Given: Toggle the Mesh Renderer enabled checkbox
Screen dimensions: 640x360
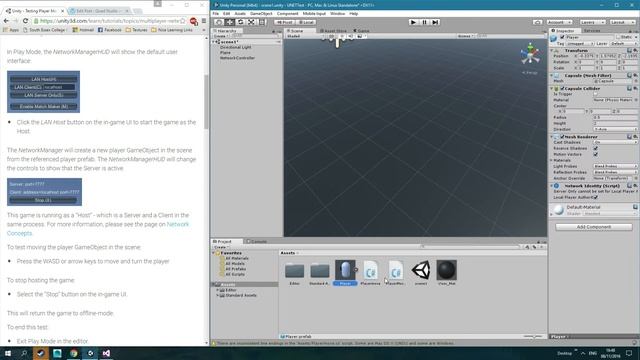Looking at the screenshot, I should coord(562,137).
